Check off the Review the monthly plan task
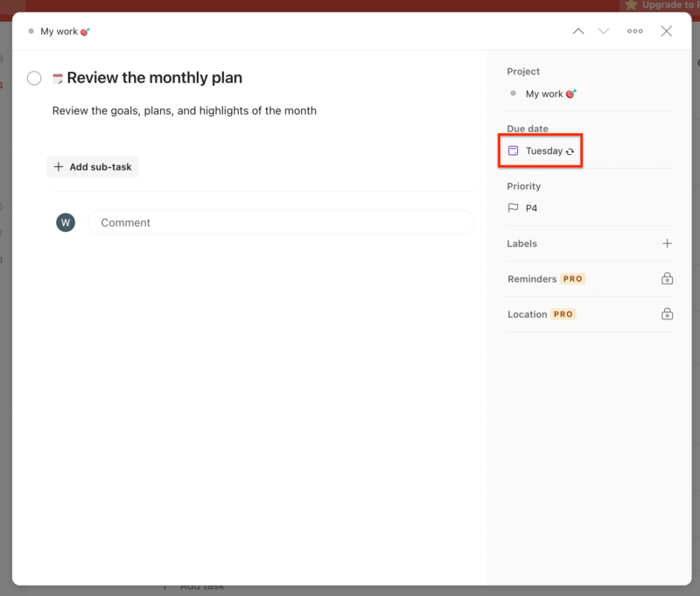700x596 pixels. click(34, 78)
